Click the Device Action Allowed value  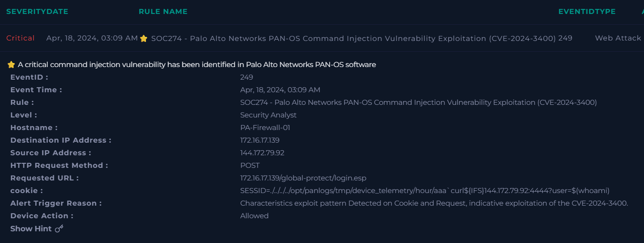[x=254, y=216]
